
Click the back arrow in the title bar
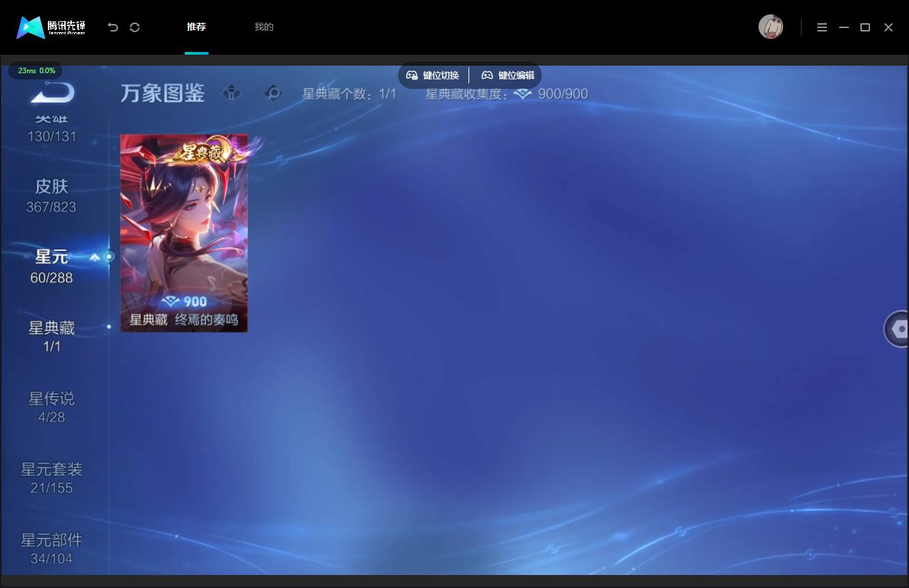(x=113, y=27)
